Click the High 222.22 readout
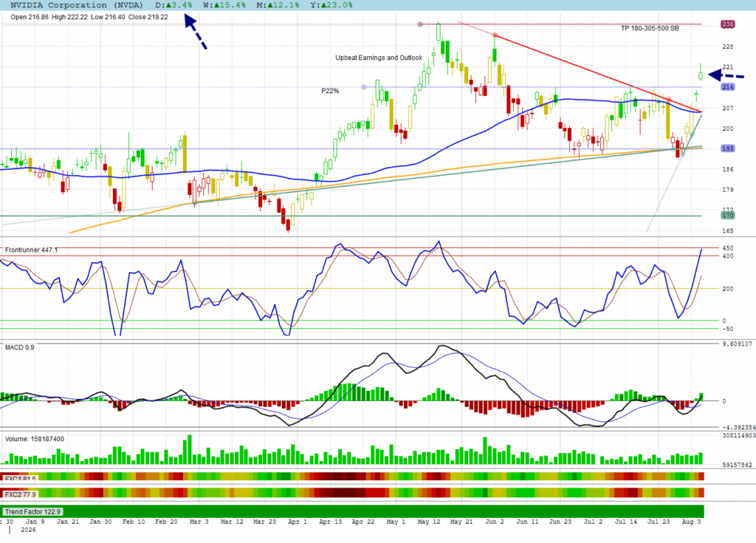Image resolution: width=756 pixels, height=543 pixels. coord(69,17)
